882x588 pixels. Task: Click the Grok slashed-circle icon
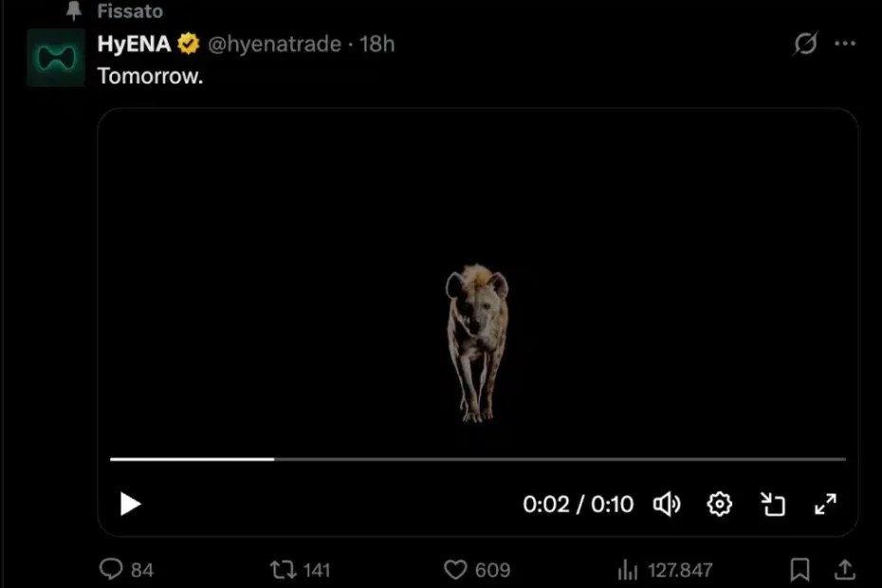tap(805, 44)
